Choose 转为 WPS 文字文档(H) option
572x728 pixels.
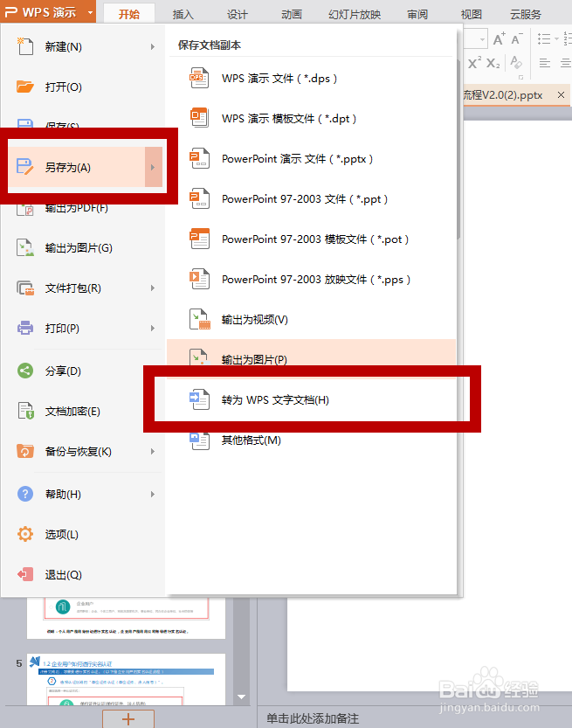point(311,399)
